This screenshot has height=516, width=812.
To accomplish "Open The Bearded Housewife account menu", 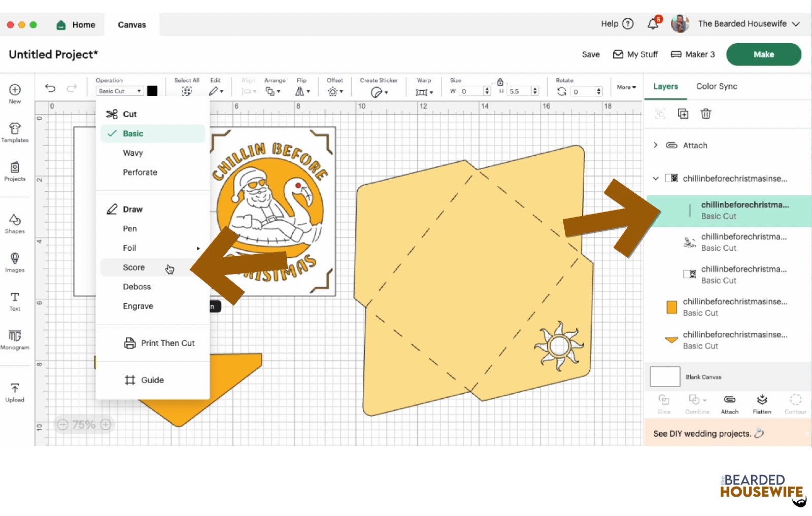I will (x=749, y=24).
